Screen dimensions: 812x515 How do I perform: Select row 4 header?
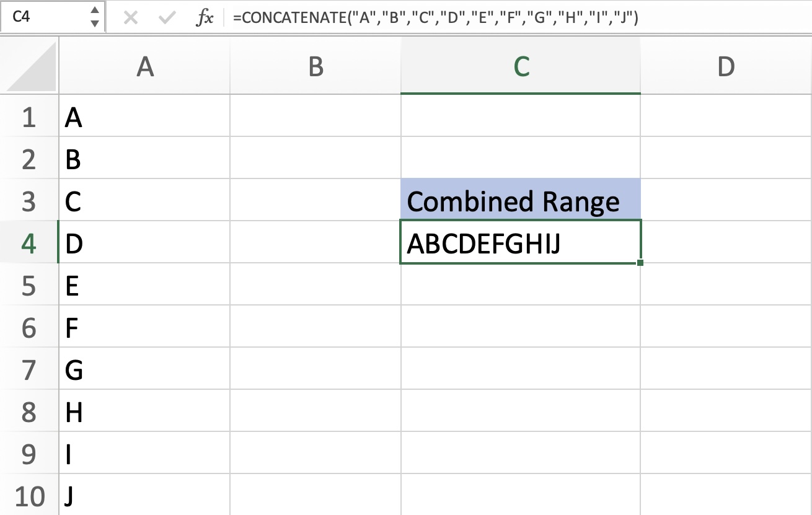[x=28, y=243]
